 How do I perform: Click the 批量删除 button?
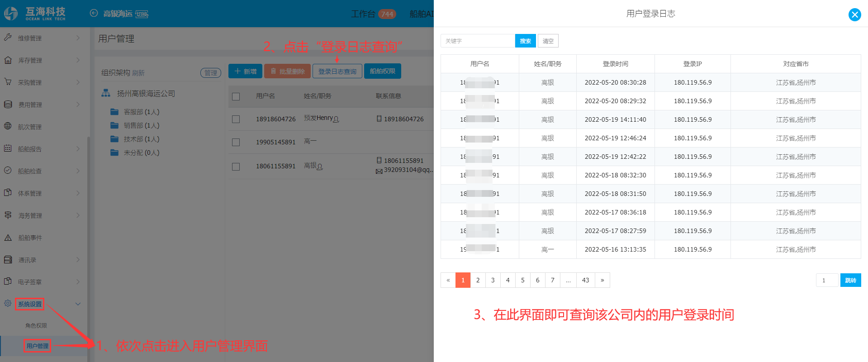(x=288, y=71)
